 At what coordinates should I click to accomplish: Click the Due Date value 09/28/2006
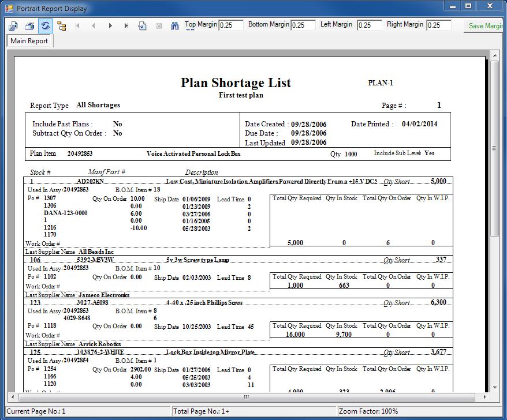(308, 133)
